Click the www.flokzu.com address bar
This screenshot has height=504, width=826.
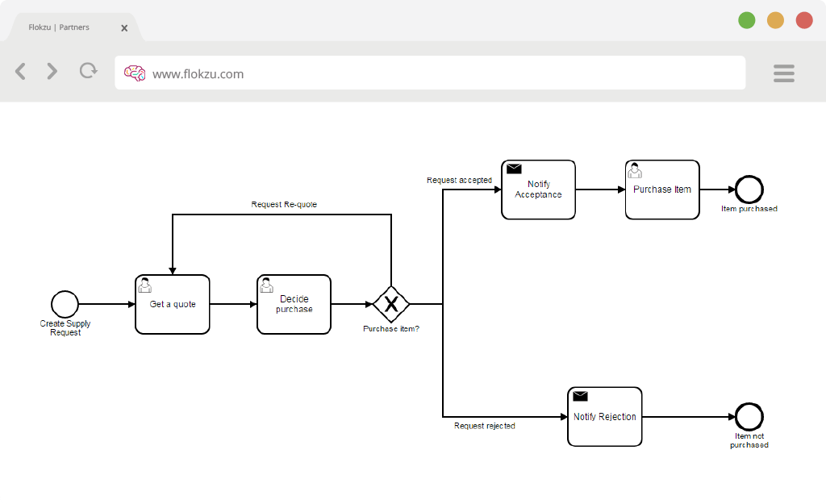[x=430, y=73]
